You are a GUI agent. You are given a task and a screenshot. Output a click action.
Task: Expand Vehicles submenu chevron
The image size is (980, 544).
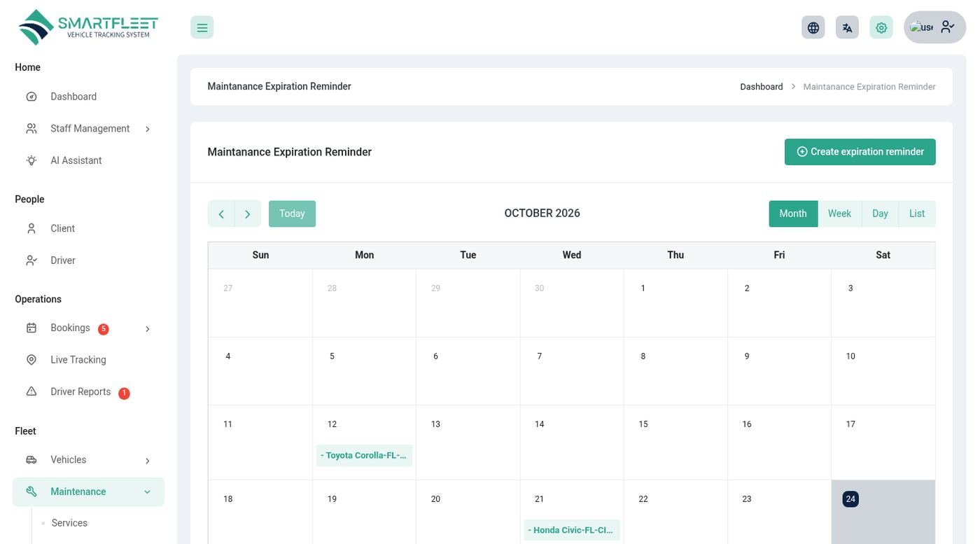(x=147, y=461)
